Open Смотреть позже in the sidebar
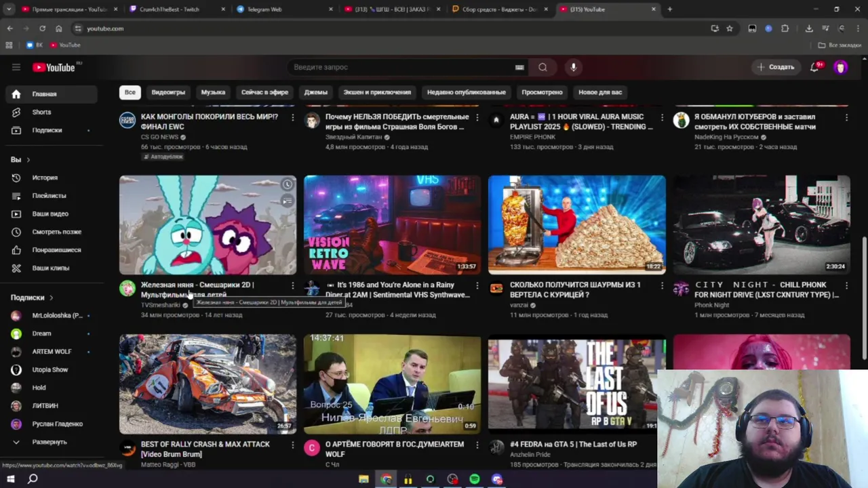 pyautogui.click(x=52, y=232)
